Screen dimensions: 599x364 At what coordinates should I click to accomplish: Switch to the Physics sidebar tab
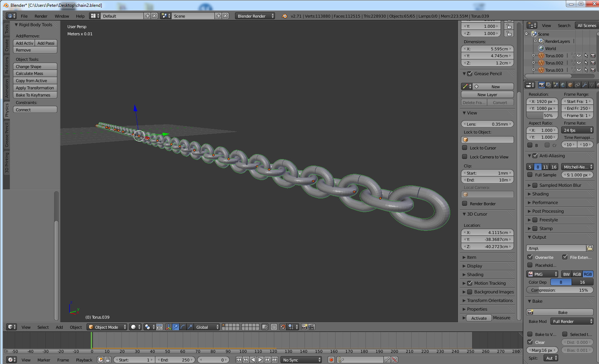coord(6,111)
